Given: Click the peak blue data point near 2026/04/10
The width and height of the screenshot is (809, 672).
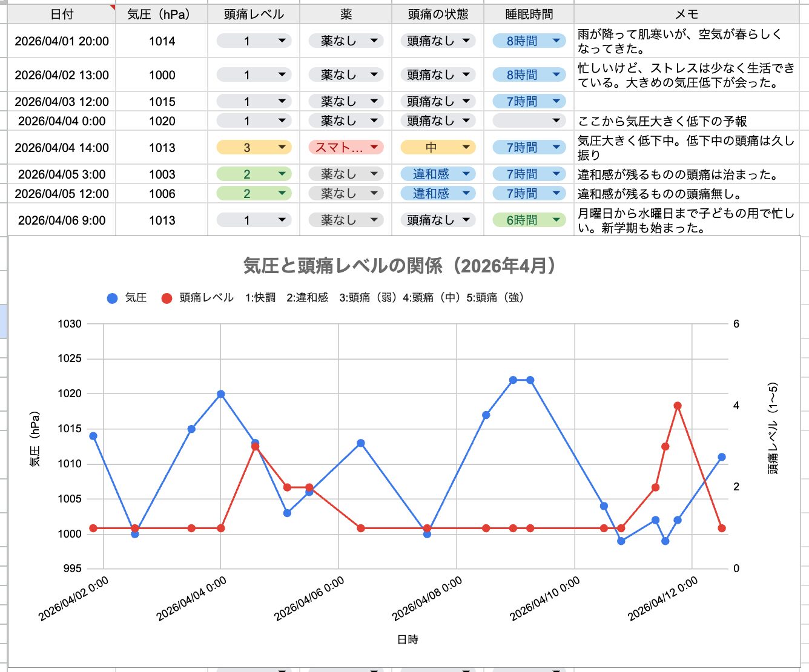Looking at the screenshot, I should [x=512, y=380].
